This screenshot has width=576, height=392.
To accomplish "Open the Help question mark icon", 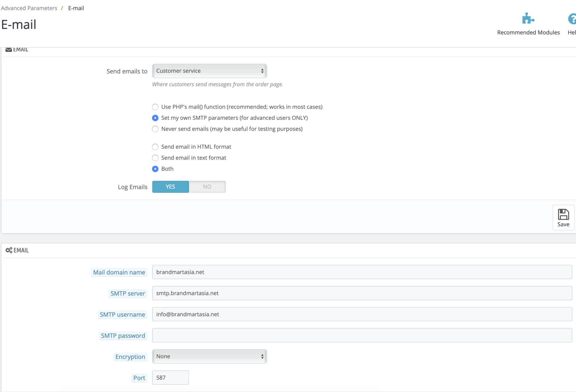I will 572,19.
